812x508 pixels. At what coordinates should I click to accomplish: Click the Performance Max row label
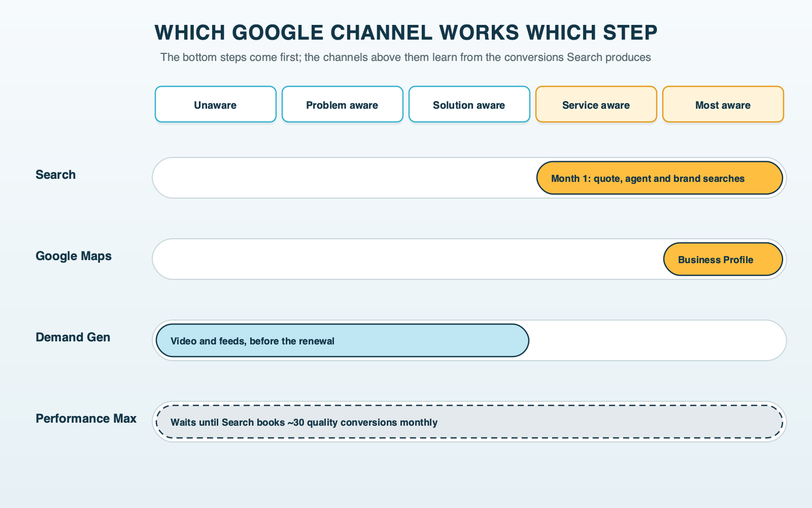(86, 419)
